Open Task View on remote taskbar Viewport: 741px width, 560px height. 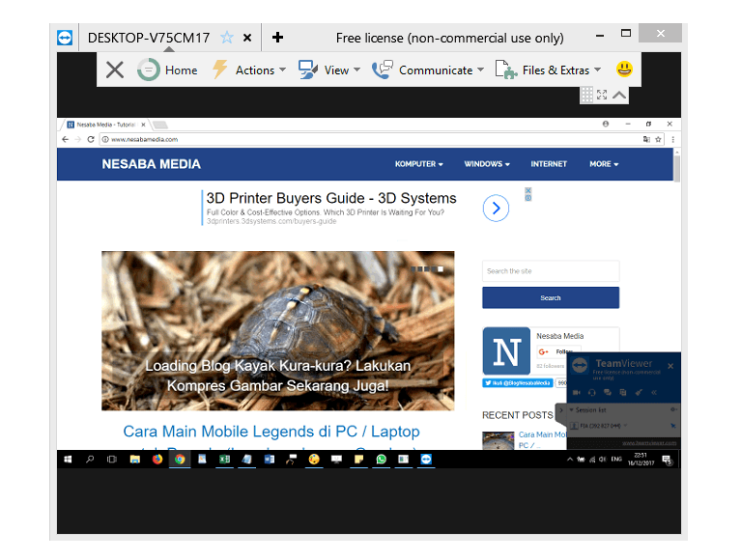111,459
